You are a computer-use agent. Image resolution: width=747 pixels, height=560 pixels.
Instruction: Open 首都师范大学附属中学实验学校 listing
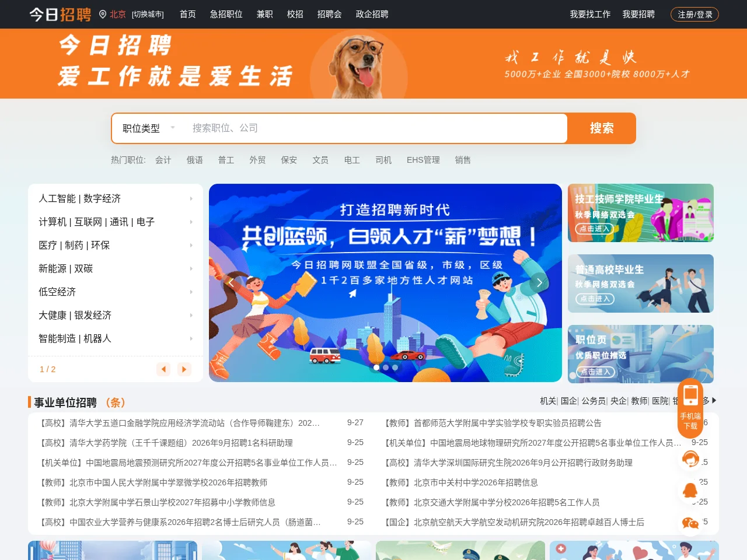491,423
